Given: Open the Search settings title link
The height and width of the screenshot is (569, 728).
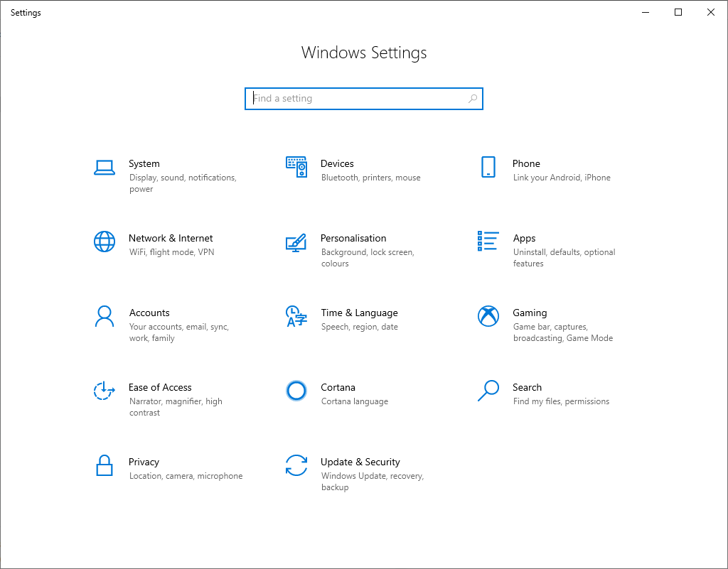Looking at the screenshot, I should pos(527,388).
